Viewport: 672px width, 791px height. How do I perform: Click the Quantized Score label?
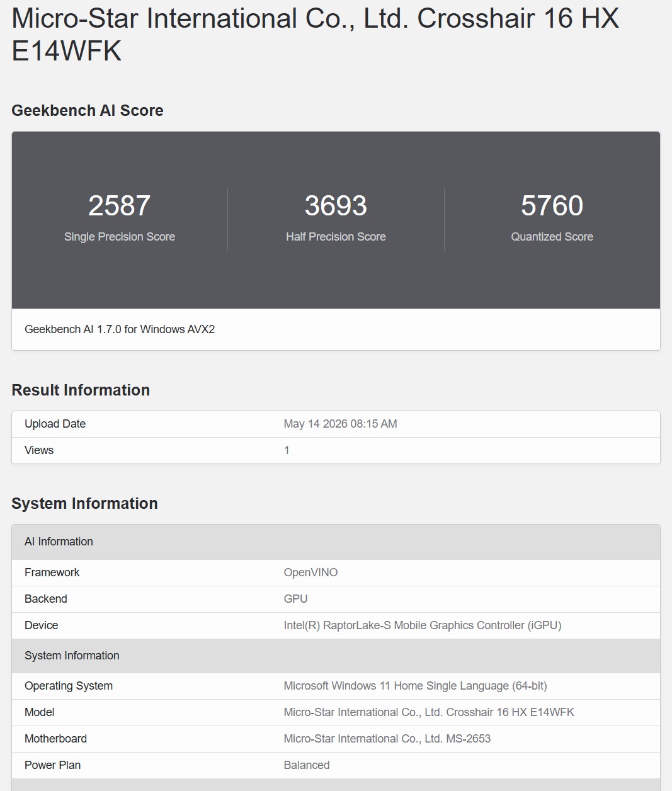point(552,237)
